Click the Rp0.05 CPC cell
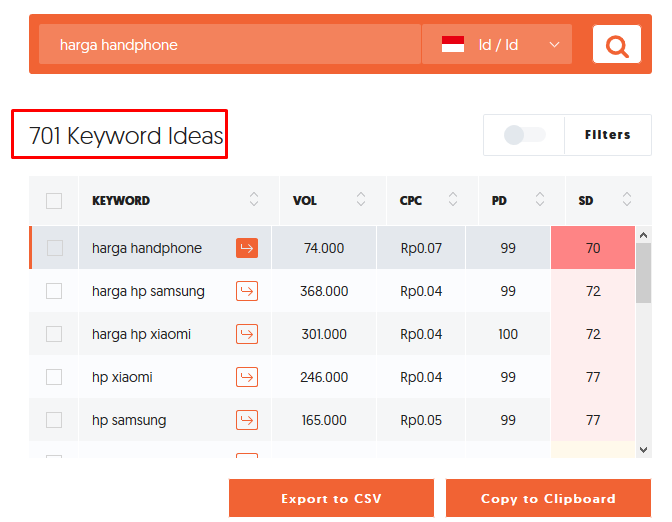Viewport: 672px width, 522px height. pos(421,420)
